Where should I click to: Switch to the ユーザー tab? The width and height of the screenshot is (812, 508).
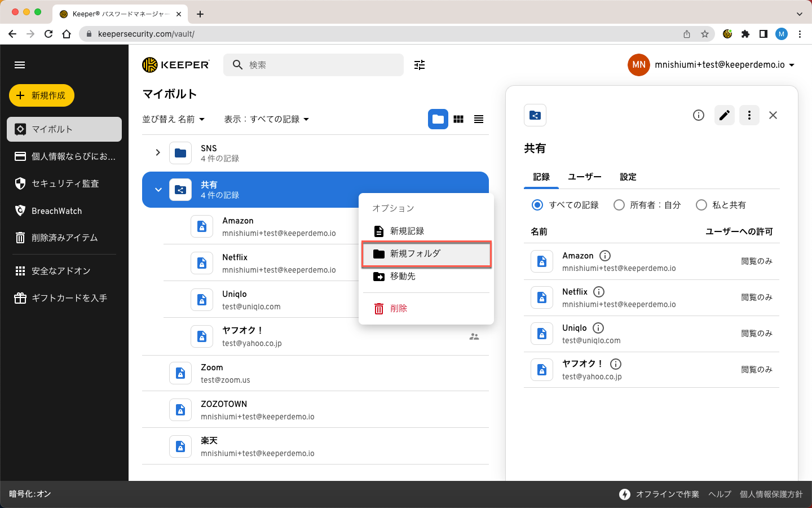(585, 177)
